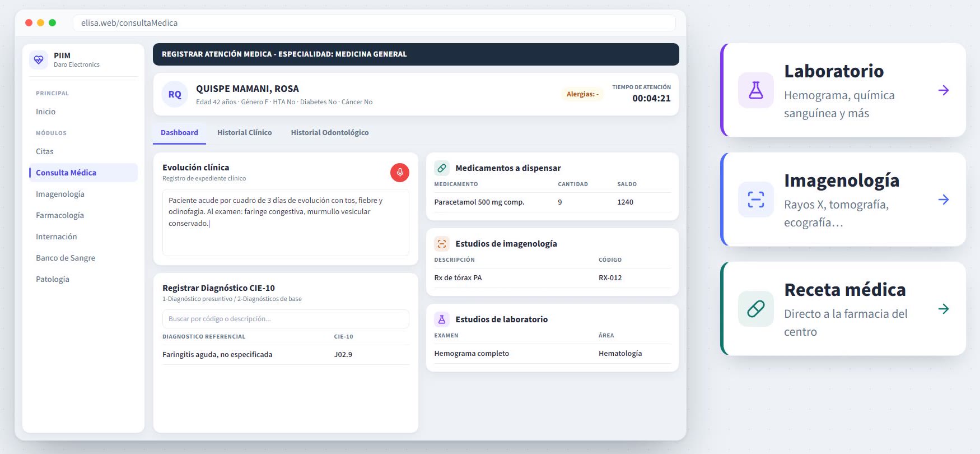Click the PIIM heart logo icon

pos(39,59)
